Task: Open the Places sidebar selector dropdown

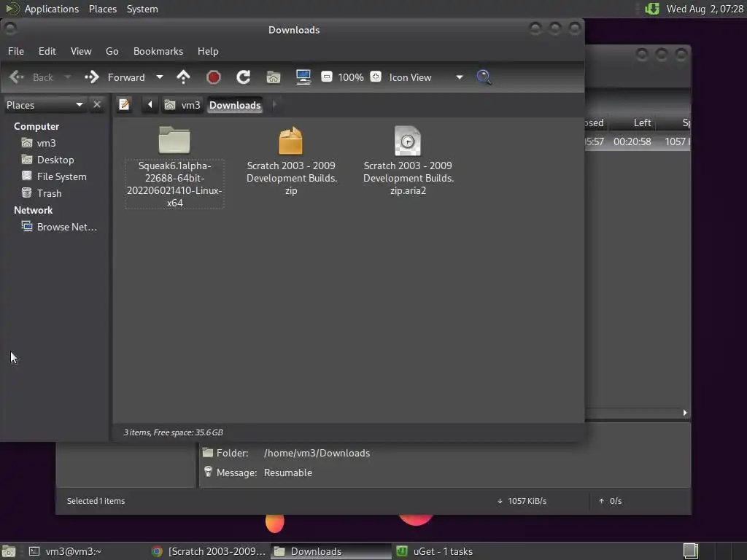Action: [44, 105]
